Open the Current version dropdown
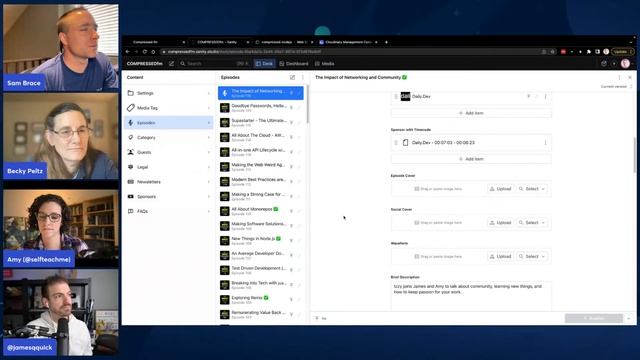Image resolution: width=640 pixels, height=360 pixels. [x=616, y=87]
